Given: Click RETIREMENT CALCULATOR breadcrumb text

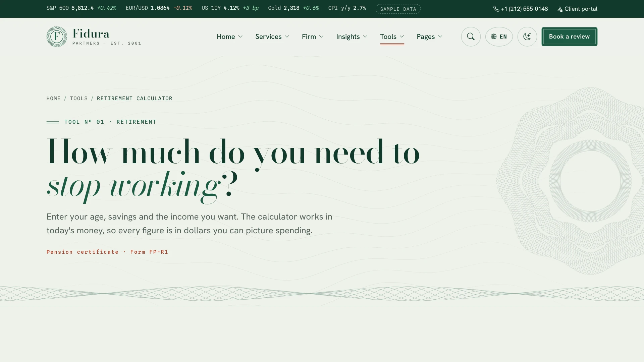Looking at the screenshot, I should (135, 99).
